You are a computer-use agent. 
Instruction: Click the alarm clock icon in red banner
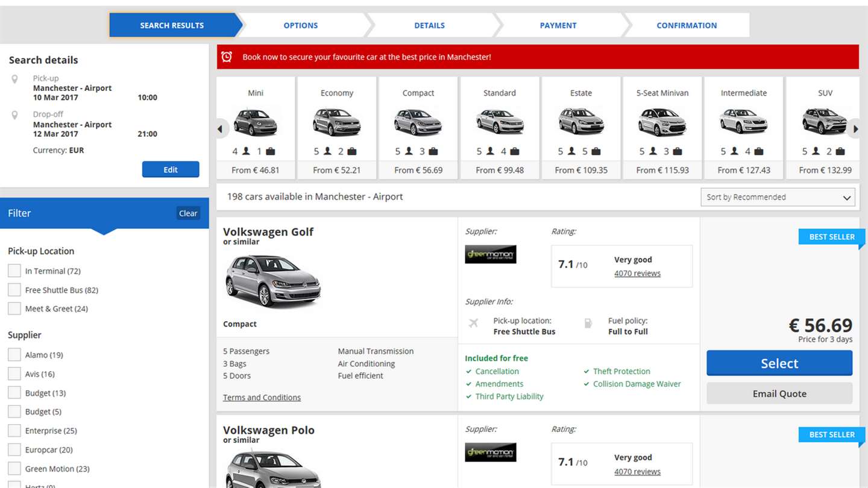[x=227, y=57]
